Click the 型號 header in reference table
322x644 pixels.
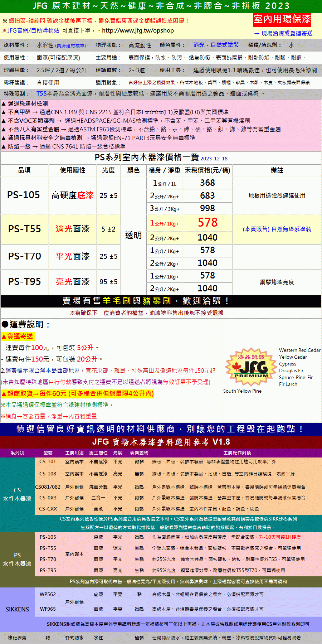(48, 453)
